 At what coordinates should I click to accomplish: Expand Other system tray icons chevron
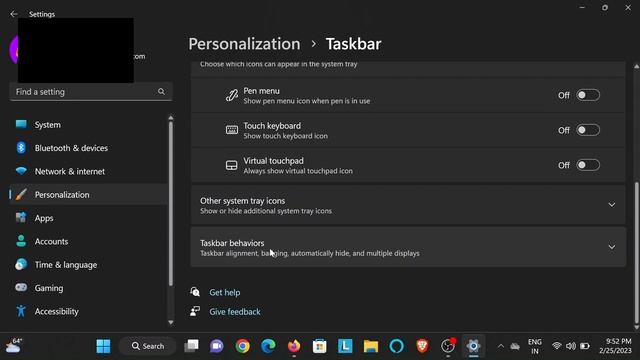pyautogui.click(x=611, y=205)
